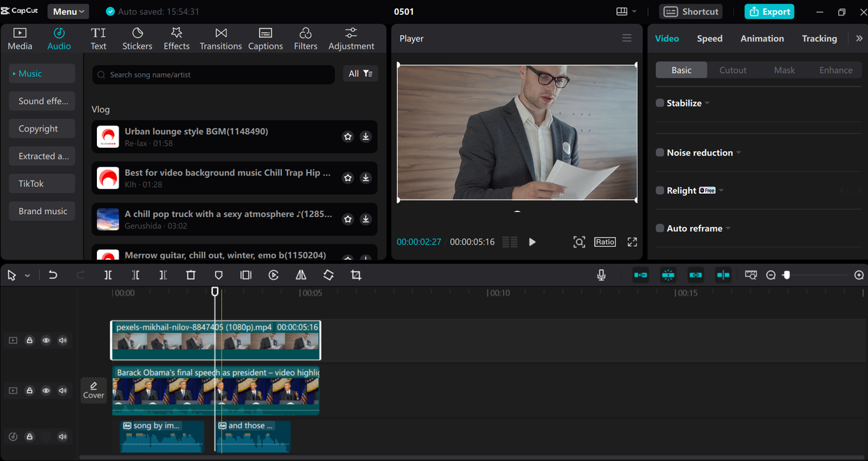Lock the Barack Obama video track
868x461 pixels.
(x=30, y=390)
